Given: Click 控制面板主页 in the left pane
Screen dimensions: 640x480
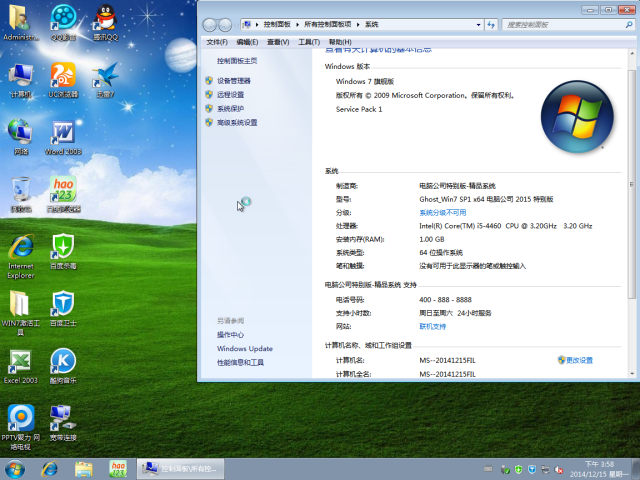Looking at the screenshot, I should point(237,61).
